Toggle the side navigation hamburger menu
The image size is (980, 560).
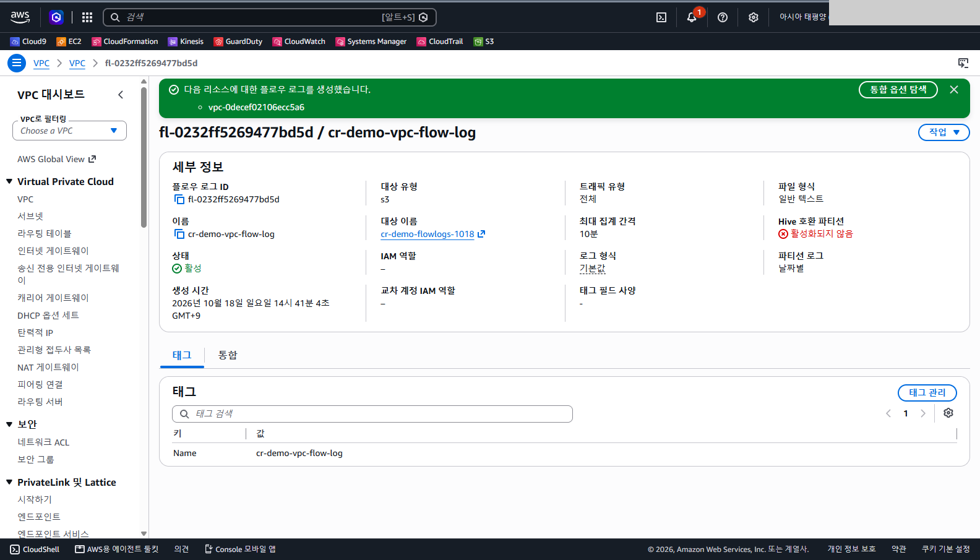[17, 63]
